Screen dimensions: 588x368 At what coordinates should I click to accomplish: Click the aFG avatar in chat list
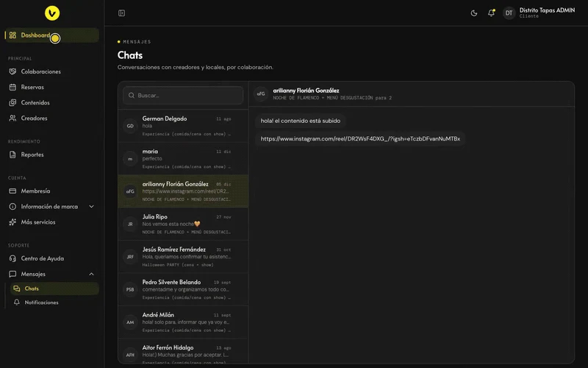pyautogui.click(x=130, y=191)
